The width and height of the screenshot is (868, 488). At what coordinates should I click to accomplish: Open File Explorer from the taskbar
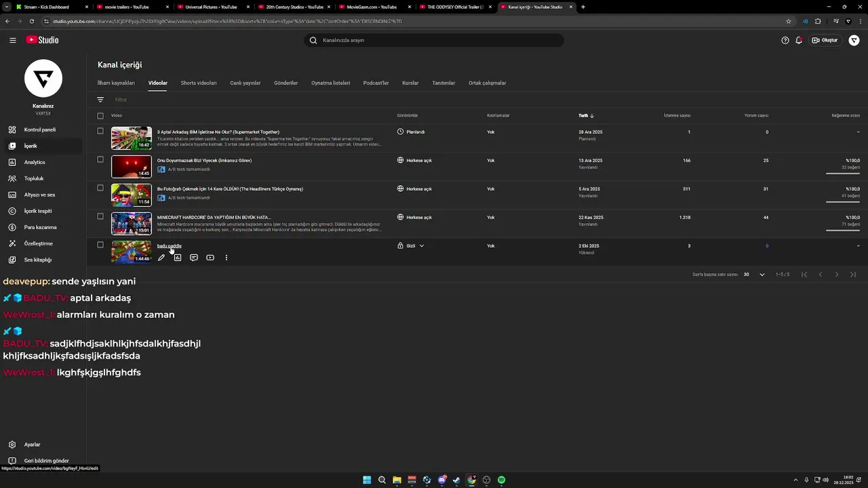[x=397, y=480]
